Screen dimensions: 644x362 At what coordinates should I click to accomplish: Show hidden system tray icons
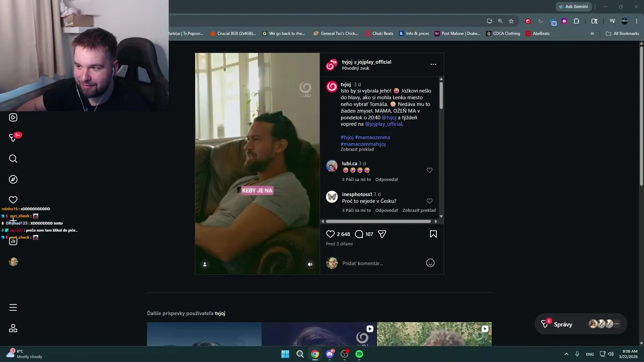coord(566,354)
